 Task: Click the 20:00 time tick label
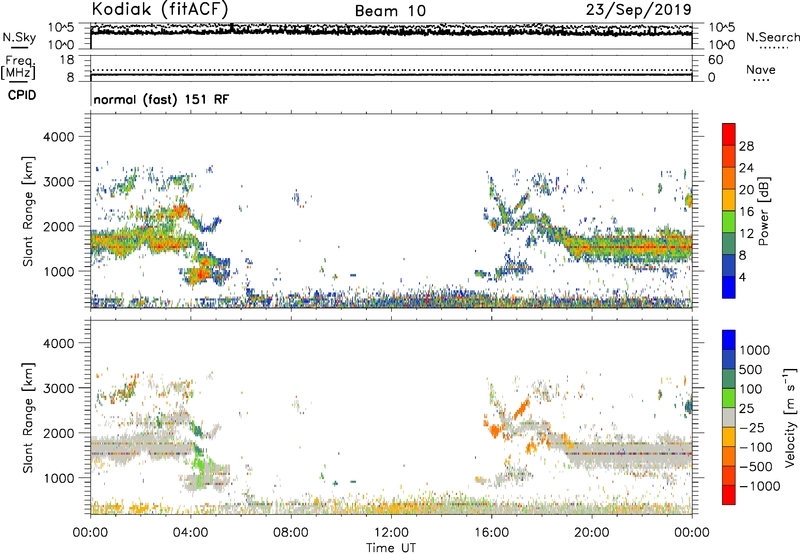(x=591, y=533)
